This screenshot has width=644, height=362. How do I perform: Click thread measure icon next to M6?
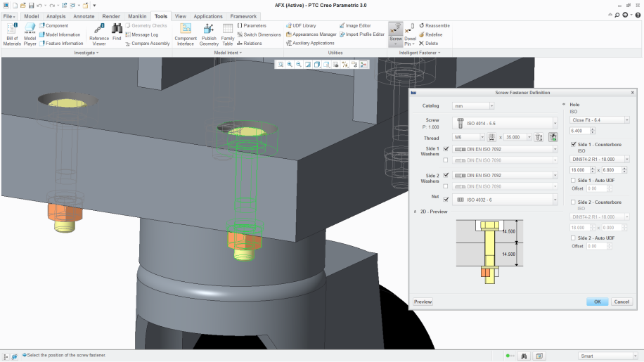coord(491,137)
